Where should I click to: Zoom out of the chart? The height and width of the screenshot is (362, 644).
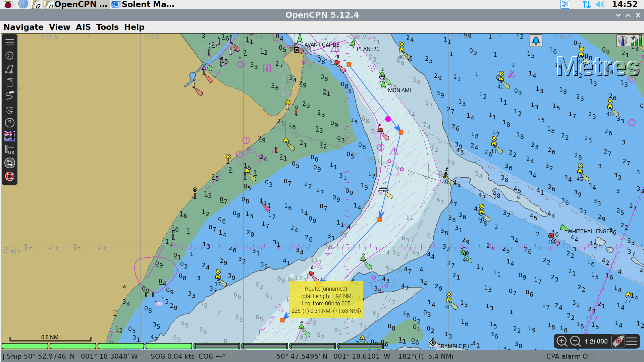(x=576, y=341)
